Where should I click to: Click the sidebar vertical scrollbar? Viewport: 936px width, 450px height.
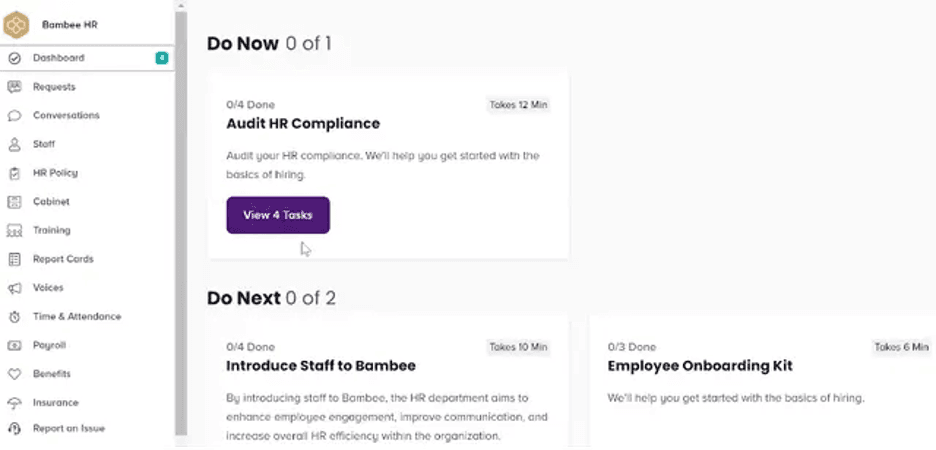(x=180, y=220)
